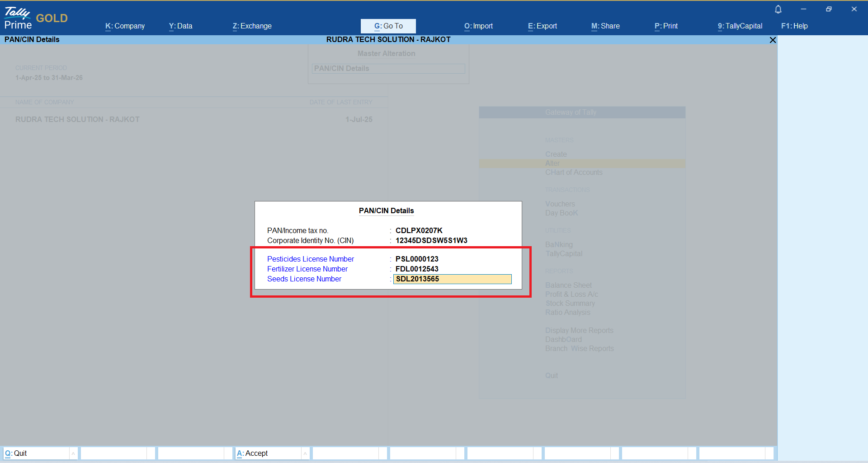Viewport: 868px width, 463px height.
Task: Select the Seeds License Number field
Action: click(x=452, y=279)
